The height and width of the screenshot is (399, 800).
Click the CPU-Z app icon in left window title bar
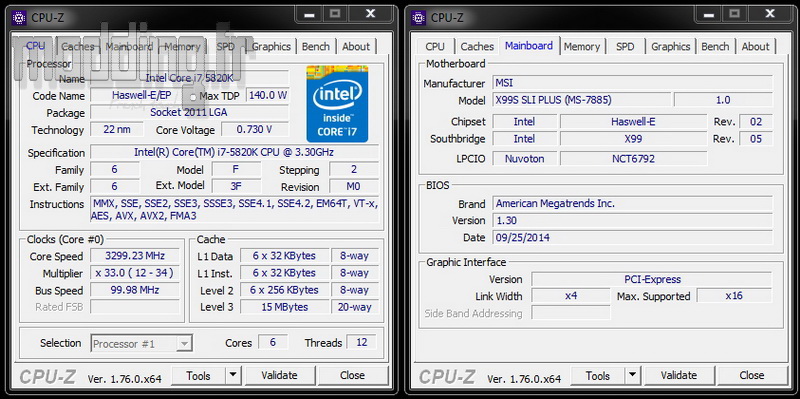click(x=19, y=17)
